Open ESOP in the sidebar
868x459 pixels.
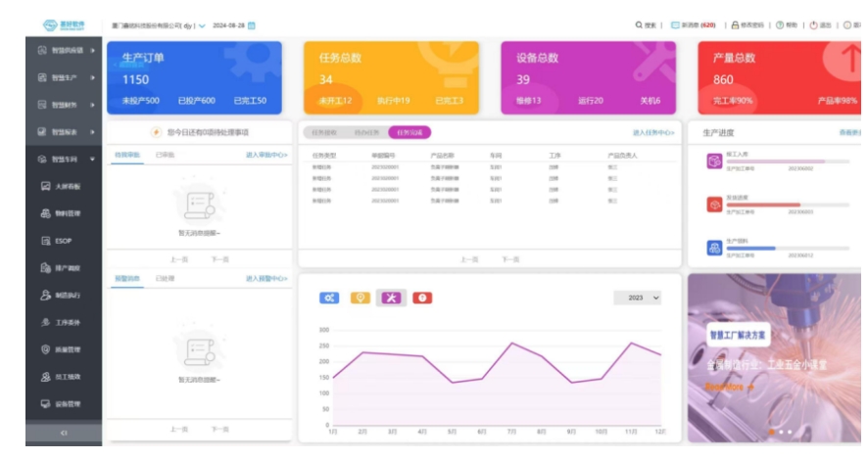[64, 240]
